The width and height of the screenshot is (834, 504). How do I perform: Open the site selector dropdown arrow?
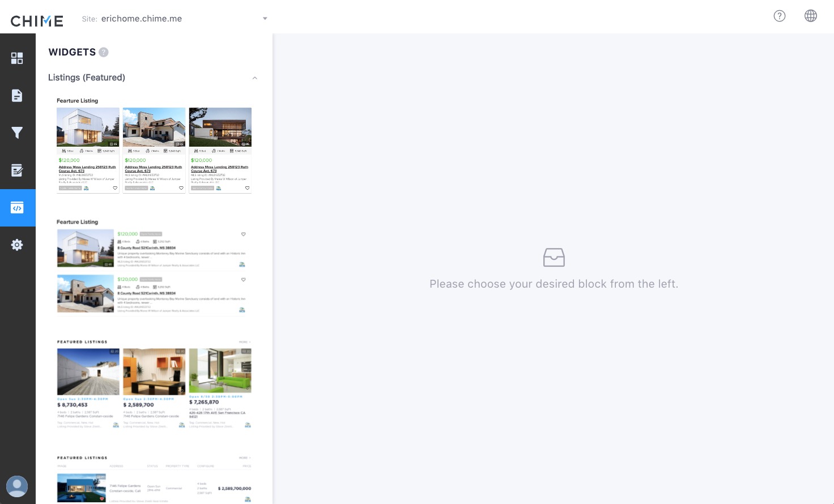[265, 19]
